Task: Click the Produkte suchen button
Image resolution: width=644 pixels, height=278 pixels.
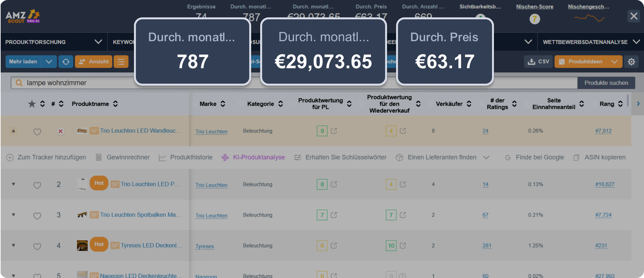Action: coord(606,83)
